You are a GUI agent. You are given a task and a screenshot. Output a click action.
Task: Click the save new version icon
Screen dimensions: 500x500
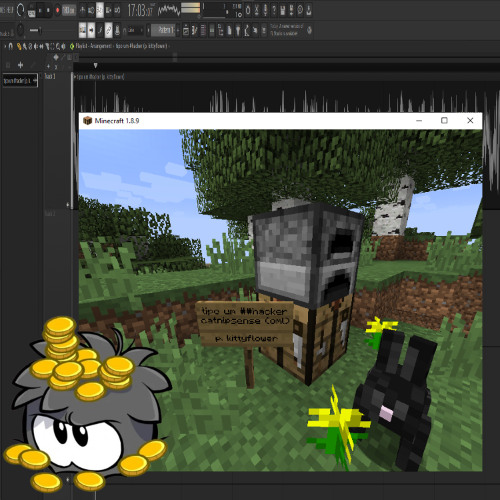291,10
